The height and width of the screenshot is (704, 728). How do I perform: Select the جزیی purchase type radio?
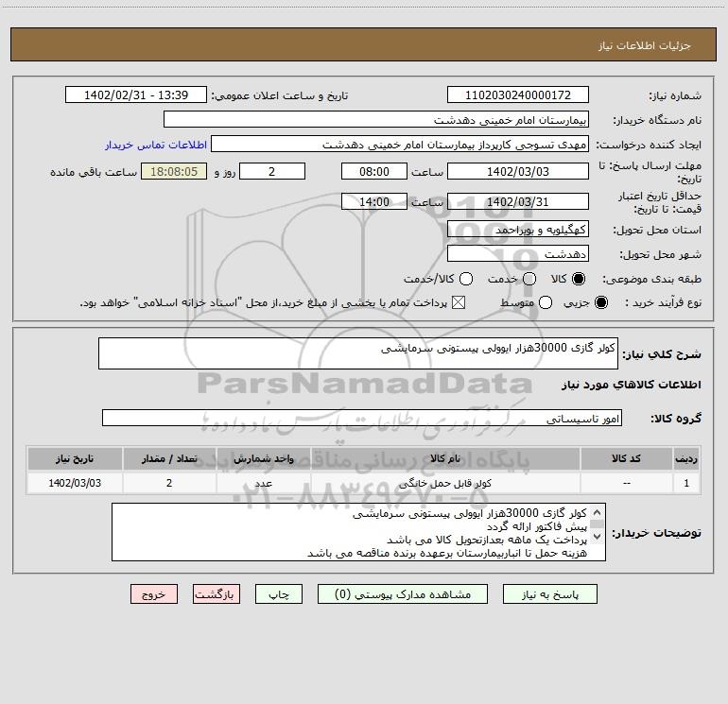point(600,302)
